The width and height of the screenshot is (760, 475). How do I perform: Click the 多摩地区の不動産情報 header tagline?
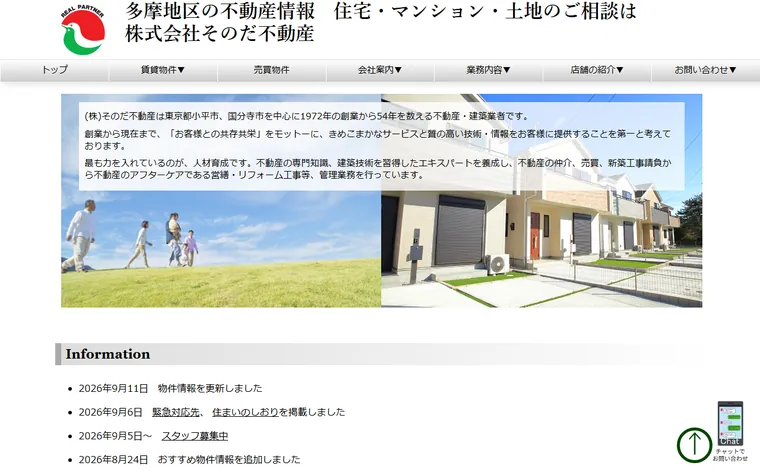[380, 11]
